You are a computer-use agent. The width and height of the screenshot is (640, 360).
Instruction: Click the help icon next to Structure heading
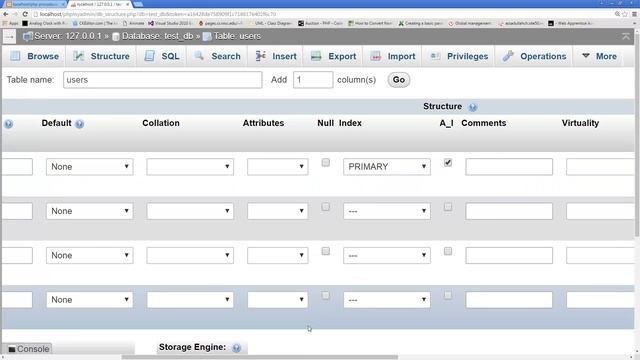473,107
